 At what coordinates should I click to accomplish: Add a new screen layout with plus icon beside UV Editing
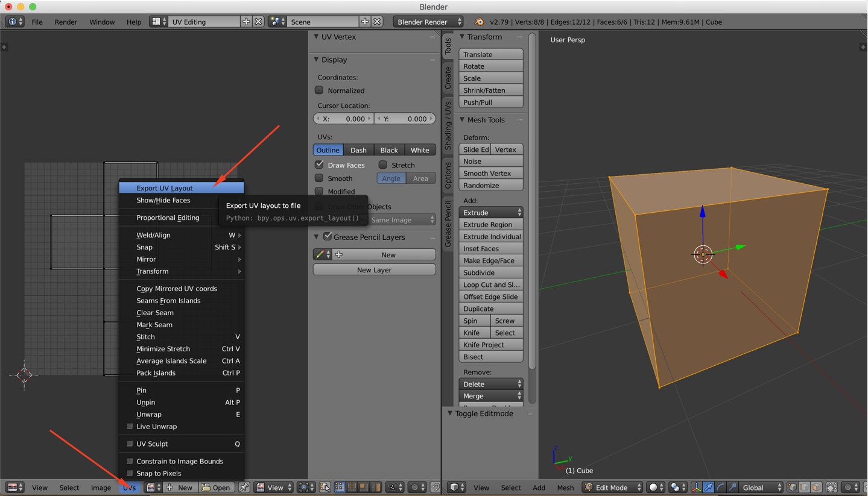tap(246, 22)
